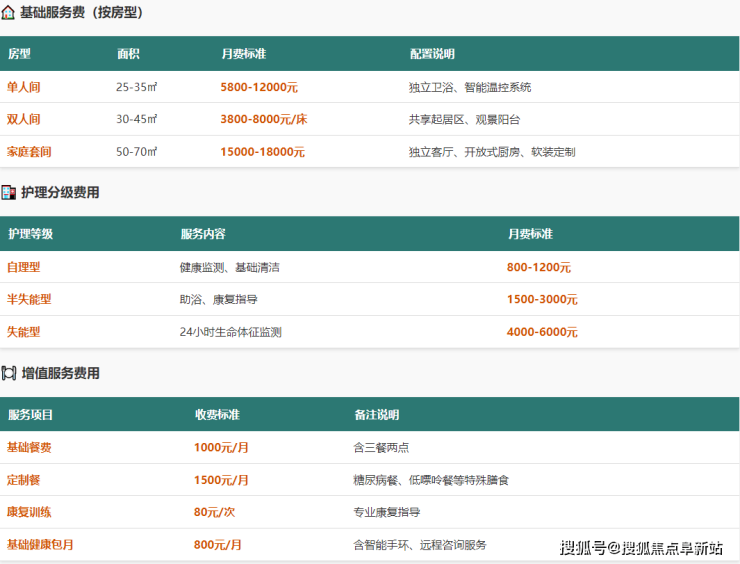This screenshot has width=740, height=564.
Task: Click the 定制餐 service item label
Action: coord(24,480)
